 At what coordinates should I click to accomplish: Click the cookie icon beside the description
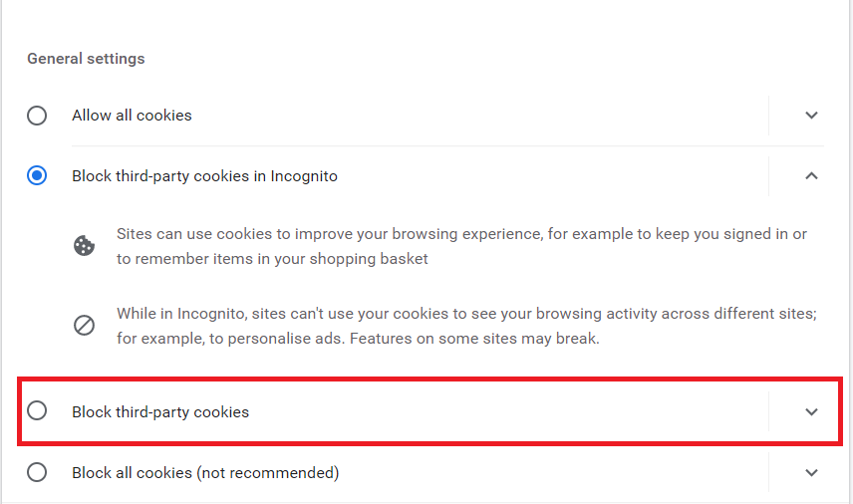click(85, 246)
